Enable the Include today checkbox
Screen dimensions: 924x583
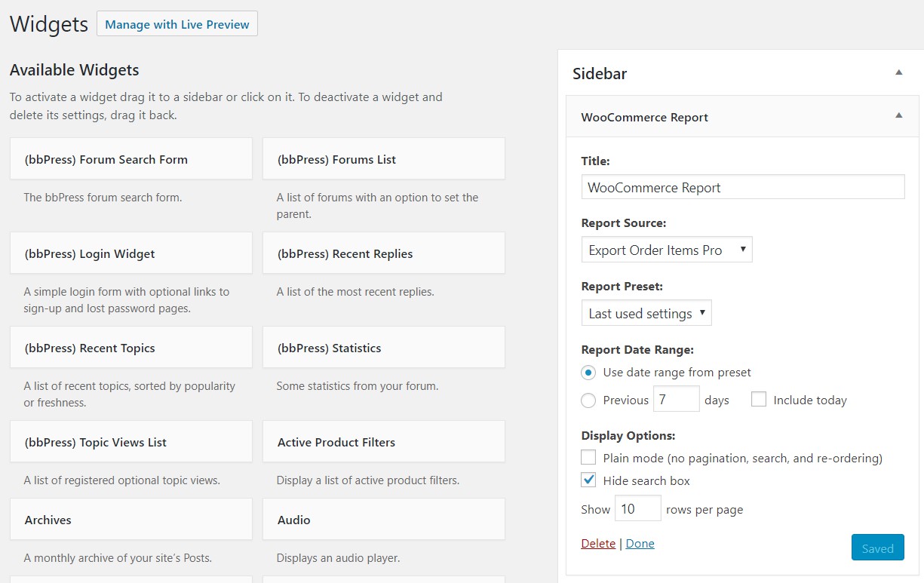point(759,400)
